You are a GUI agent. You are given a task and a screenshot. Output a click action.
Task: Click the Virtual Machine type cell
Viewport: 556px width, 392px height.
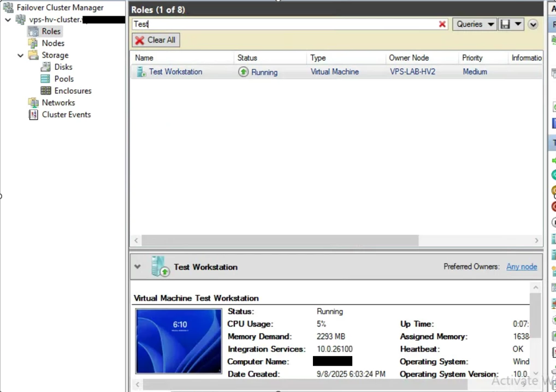[x=334, y=72]
